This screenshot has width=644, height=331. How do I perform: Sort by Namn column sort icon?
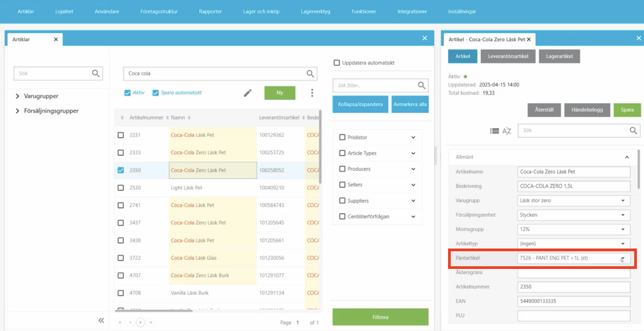click(189, 118)
